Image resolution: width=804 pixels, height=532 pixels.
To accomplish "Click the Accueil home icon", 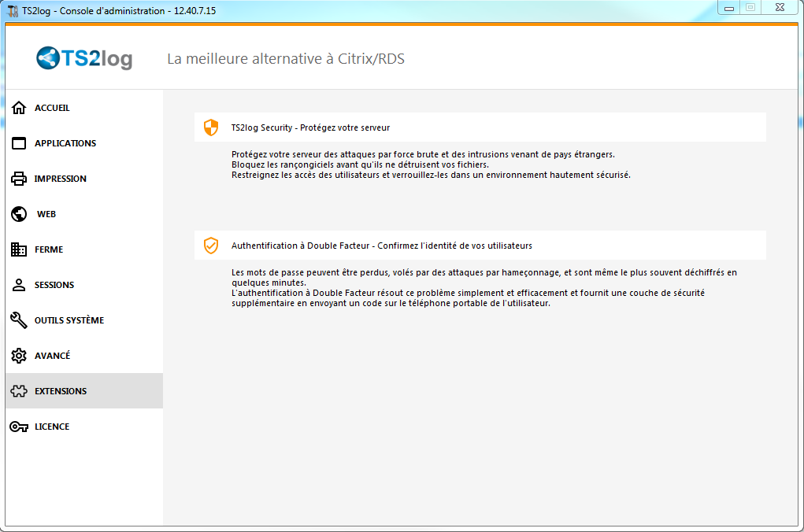I will click(19, 108).
